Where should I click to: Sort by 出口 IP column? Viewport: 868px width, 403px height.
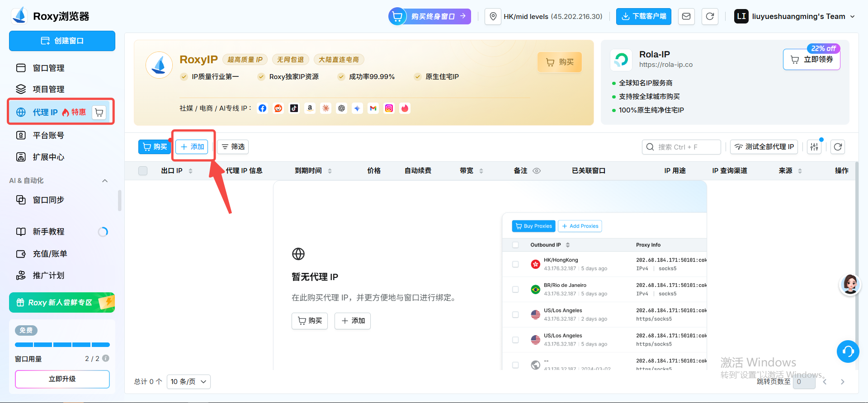191,171
